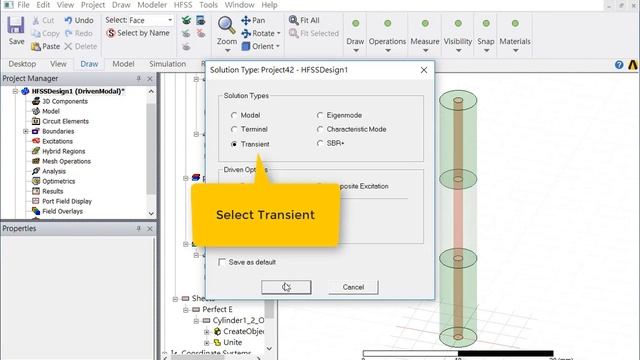The image size is (640, 360).
Task: Open the Rotate dropdown arrow
Action: pos(279,33)
